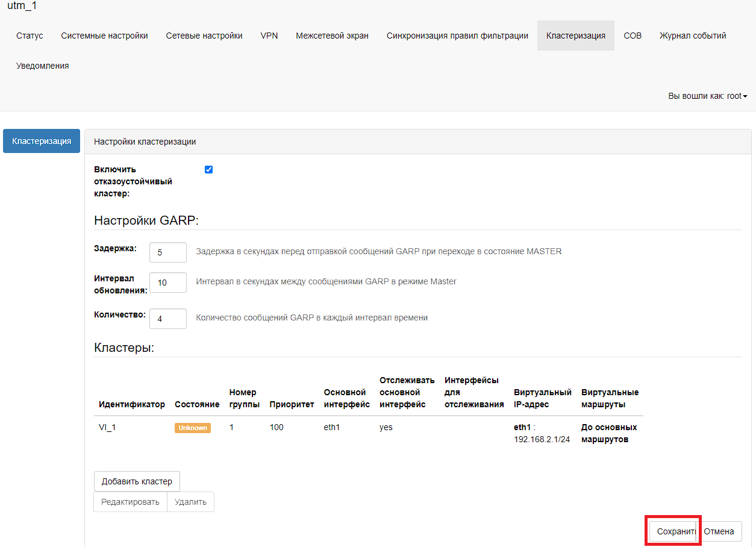This screenshot has height=547, width=756.
Task: Open Журнал событий tab
Action: click(693, 36)
